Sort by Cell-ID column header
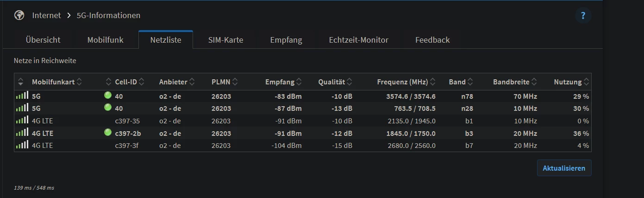The width and height of the screenshot is (644, 198). point(126,82)
